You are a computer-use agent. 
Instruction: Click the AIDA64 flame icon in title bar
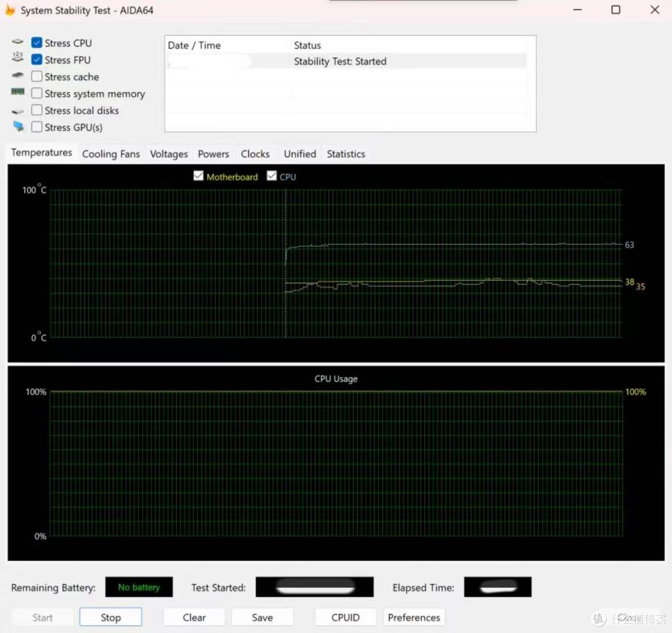click(x=10, y=11)
